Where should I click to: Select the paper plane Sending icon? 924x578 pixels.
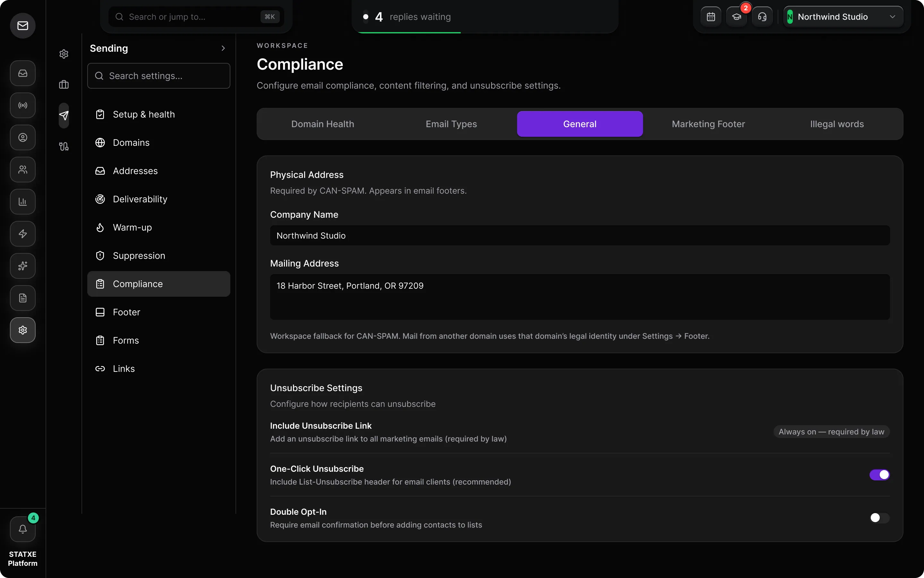coord(64,116)
